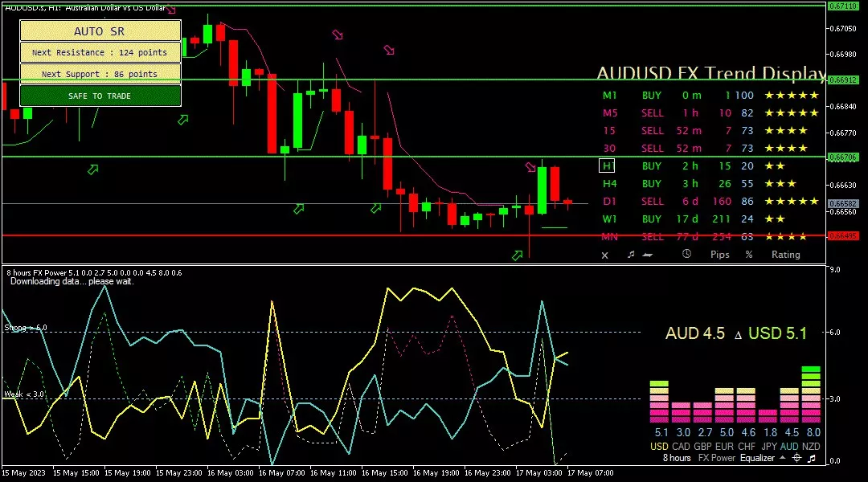This screenshot has height=482, width=868.
Task: Click the Pips column header
Action: click(719, 255)
